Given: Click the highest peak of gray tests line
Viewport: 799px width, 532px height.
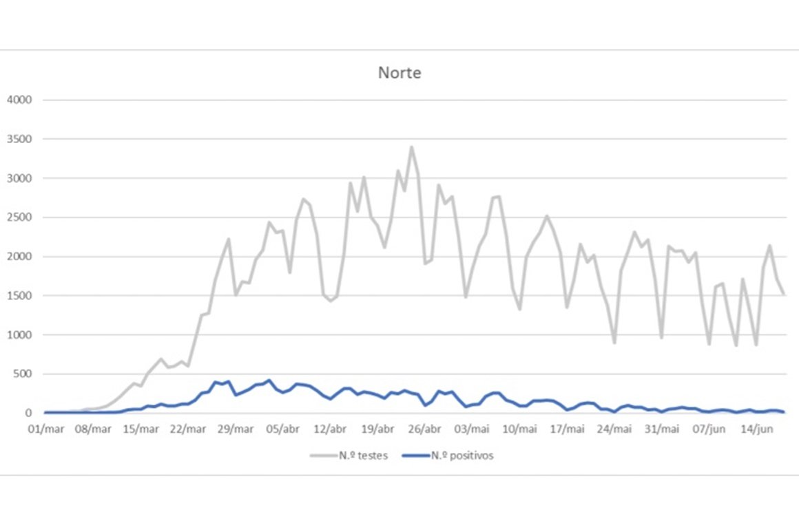Looking at the screenshot, I should (x=411, y=147).
